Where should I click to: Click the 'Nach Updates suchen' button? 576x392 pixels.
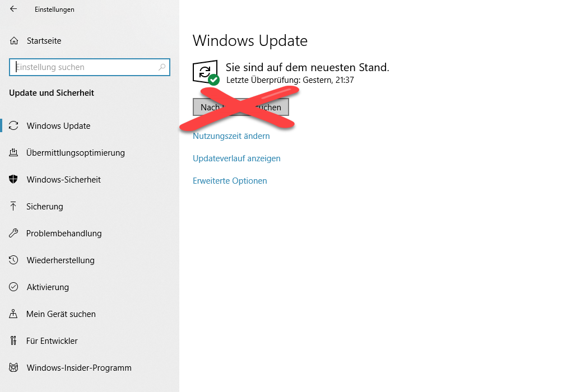pos(241,107)
